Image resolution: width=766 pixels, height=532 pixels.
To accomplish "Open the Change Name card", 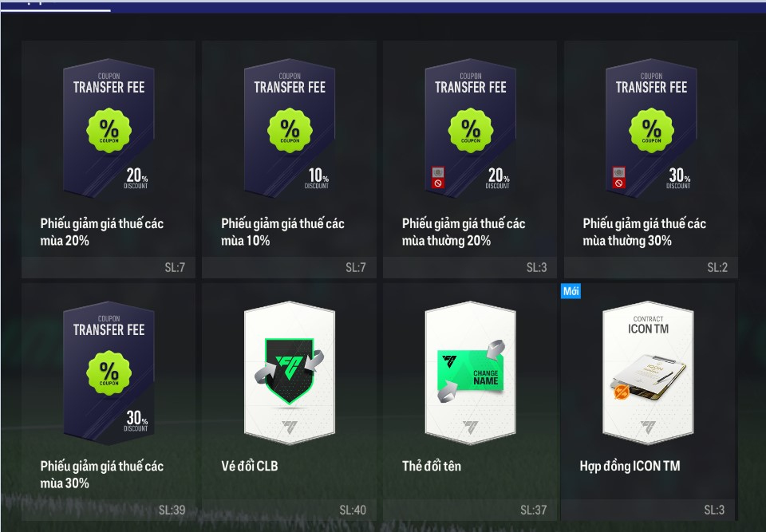I will (470, 401).
